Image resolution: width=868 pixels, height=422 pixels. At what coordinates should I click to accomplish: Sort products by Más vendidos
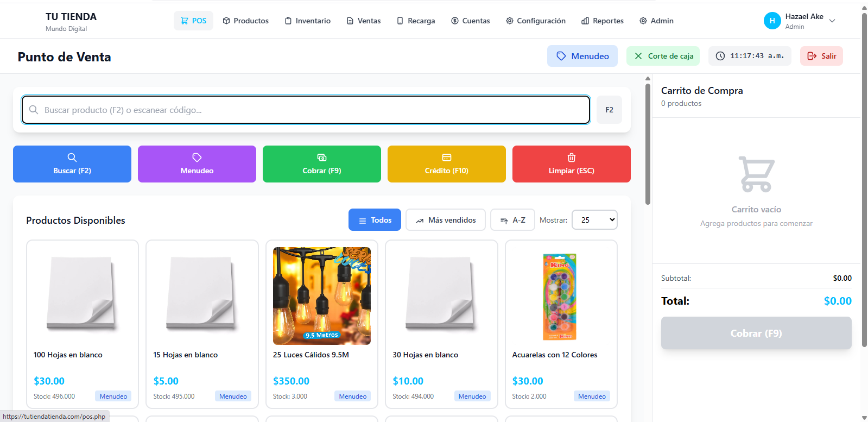click(x=445, y=220)
